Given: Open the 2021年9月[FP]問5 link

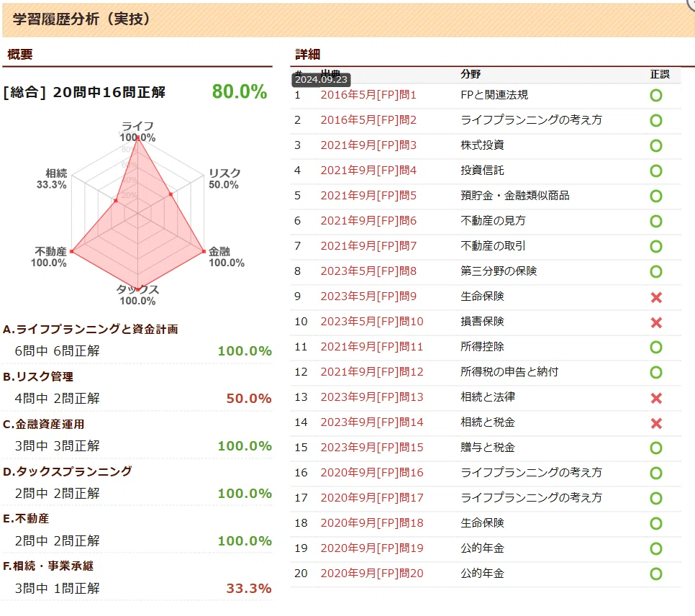Looking at the screenshot, I should (x=368, y=196).
